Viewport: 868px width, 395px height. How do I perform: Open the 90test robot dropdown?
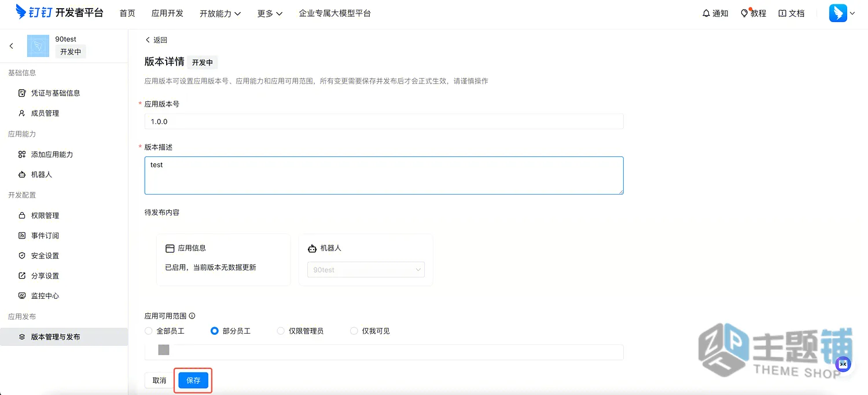tap(366, 270)
